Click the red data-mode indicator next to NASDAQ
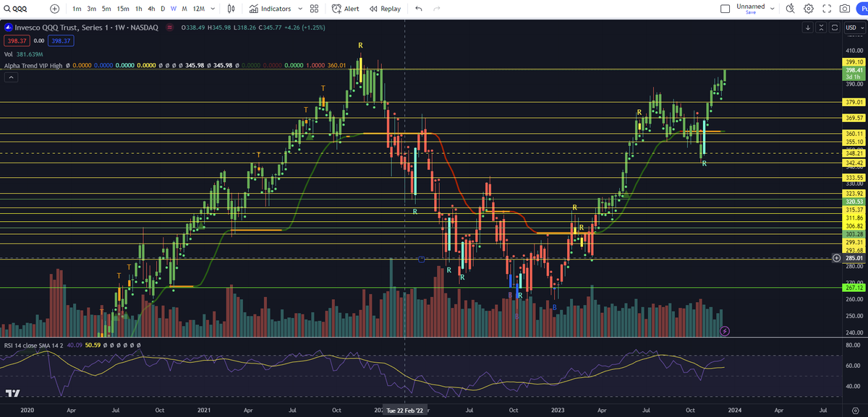The image size is (868, 417). tap(169, 27)
